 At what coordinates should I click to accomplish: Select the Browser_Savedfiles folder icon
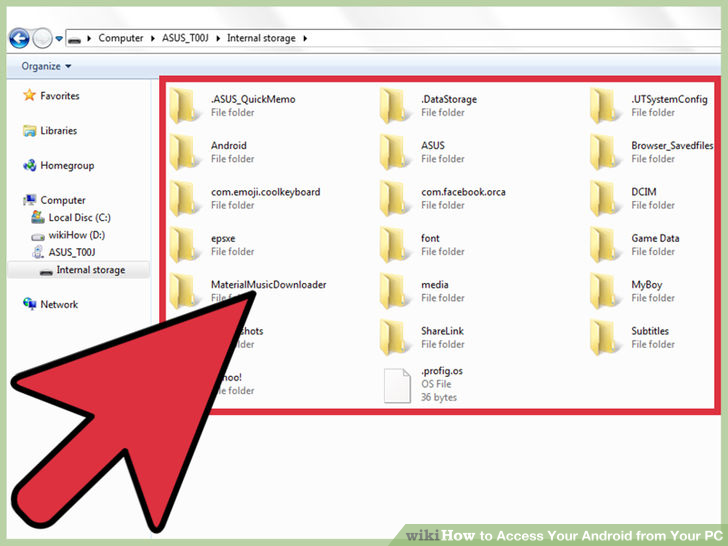604,152
